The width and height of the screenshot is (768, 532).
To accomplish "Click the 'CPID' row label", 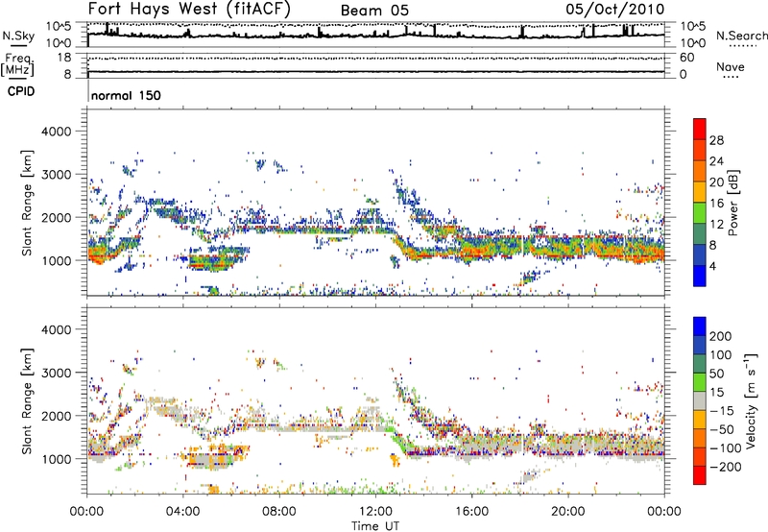I will coord(21,91).
